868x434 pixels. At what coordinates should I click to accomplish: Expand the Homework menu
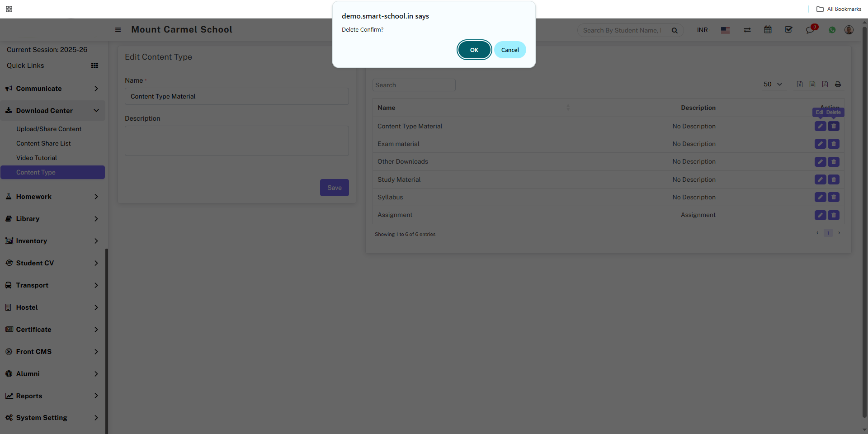52,197
